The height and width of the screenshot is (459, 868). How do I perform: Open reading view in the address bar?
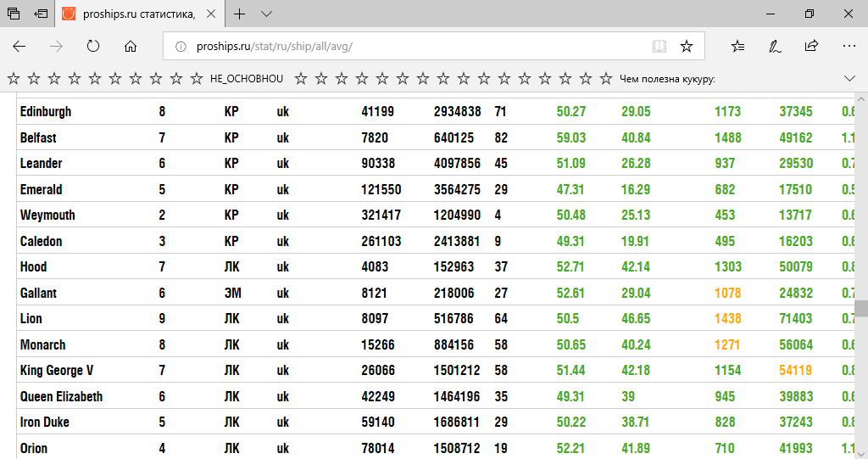(x=659, y=47)
